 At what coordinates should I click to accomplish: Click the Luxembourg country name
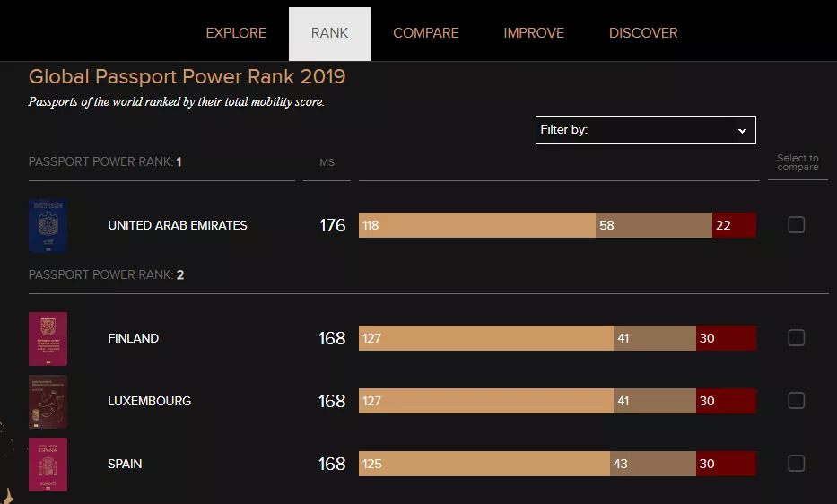tap(149, 401)
